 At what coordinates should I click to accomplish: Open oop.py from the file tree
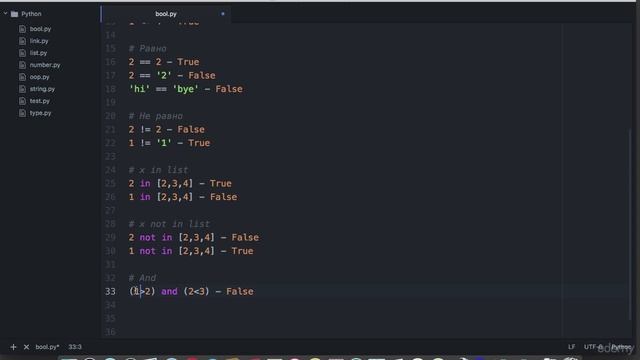[x=39, y=77]
